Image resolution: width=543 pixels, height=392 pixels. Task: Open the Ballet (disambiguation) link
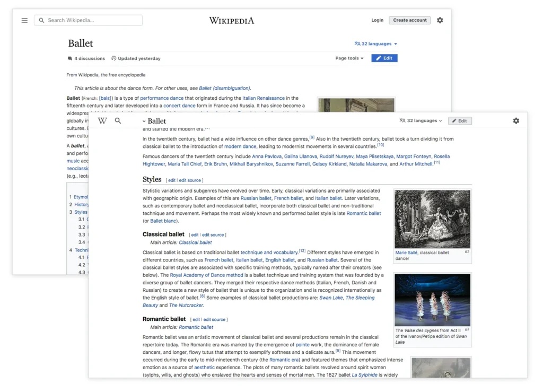pos(224,88)
